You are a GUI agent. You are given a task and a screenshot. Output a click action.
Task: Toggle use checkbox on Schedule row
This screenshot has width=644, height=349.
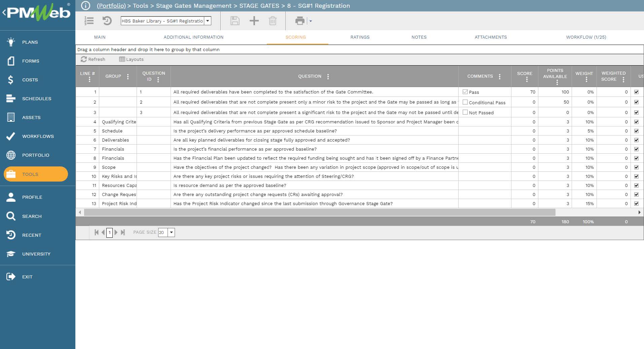(636, 131)
